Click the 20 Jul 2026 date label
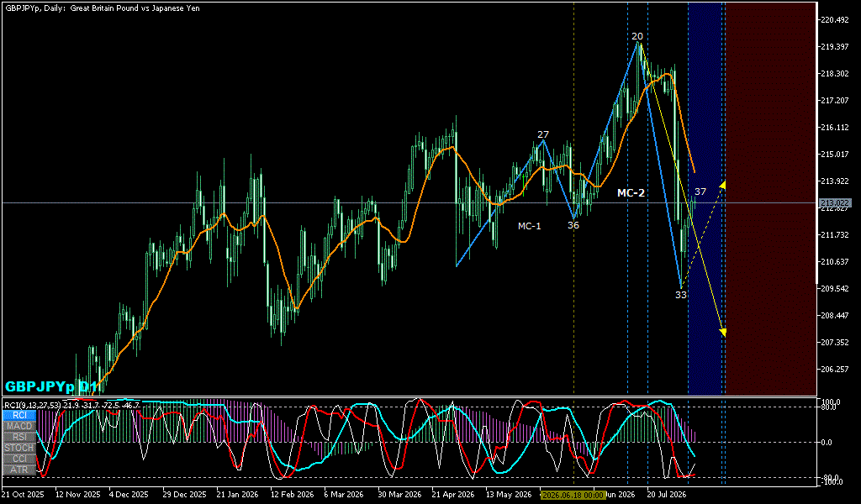 tap(666, 495)
